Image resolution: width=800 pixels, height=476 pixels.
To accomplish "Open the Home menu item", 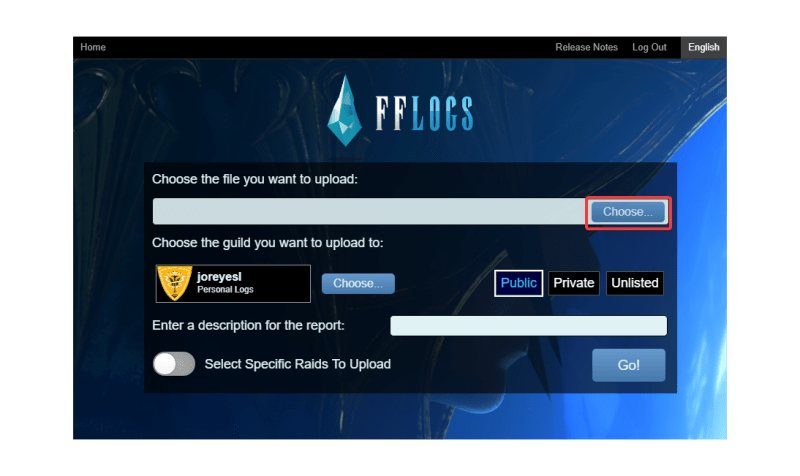I will pos(93,47).
